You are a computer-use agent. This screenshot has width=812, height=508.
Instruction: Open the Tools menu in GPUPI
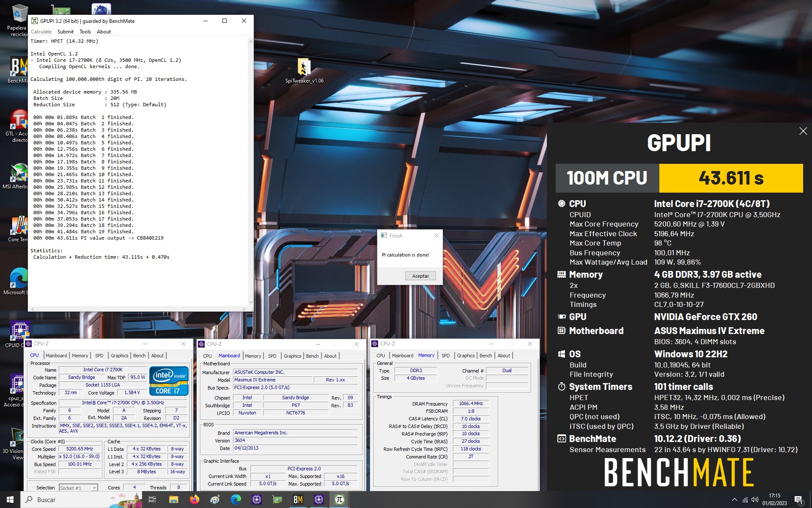[x=85, y=32]
